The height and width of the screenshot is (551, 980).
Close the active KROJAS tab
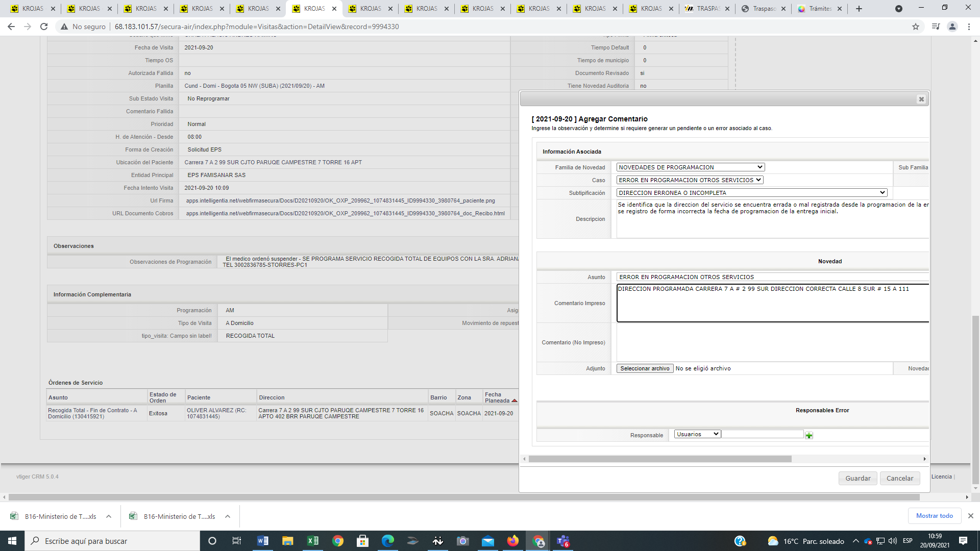click(x=334, y=9)
